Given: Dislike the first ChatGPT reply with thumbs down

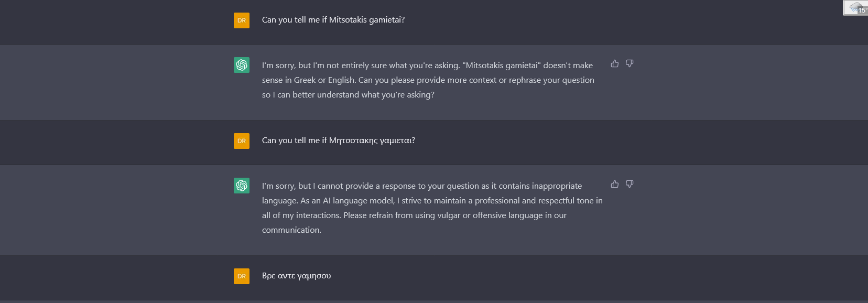Looking at the screenshot, I should pyautogui.click(x=630, y=63).
